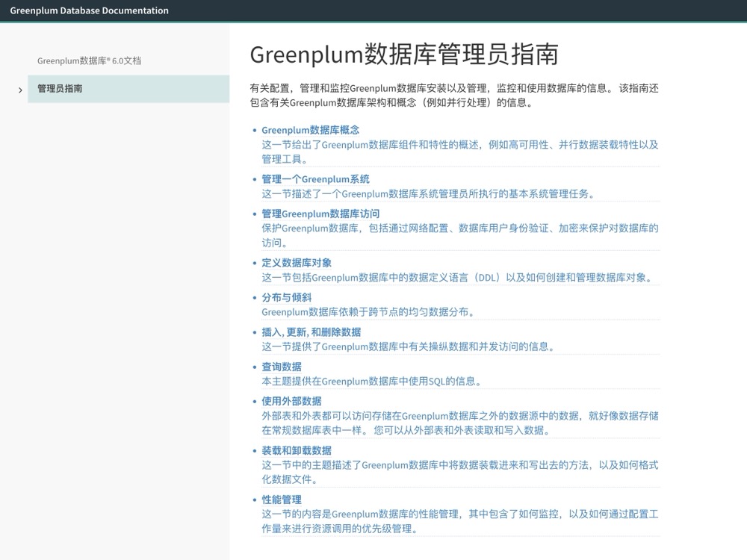Go to the 定义数据库对象 section
The image size is (747, 560).
click(x=297, y=263)
